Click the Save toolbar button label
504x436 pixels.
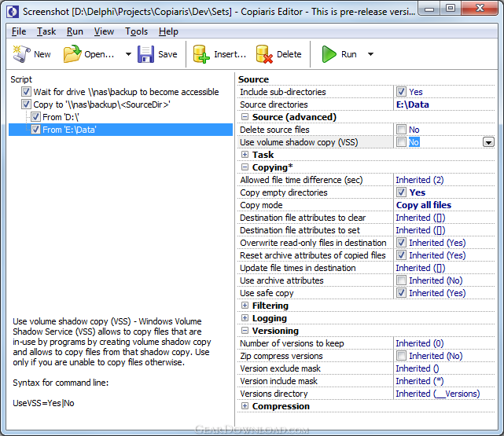click(x=167, y=54)
